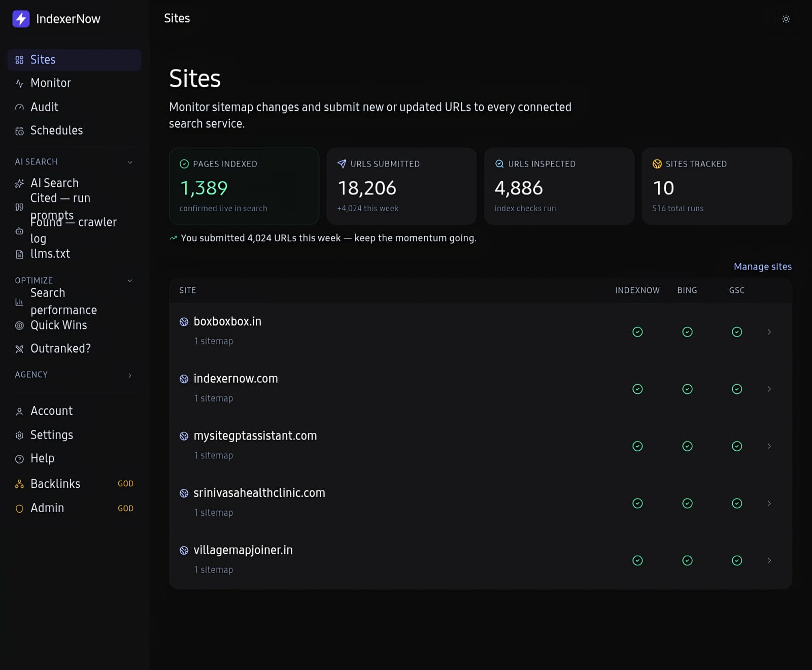
Task: Open Sites in the sidebar
Action: pyautogui.click(x=75, y=60)
